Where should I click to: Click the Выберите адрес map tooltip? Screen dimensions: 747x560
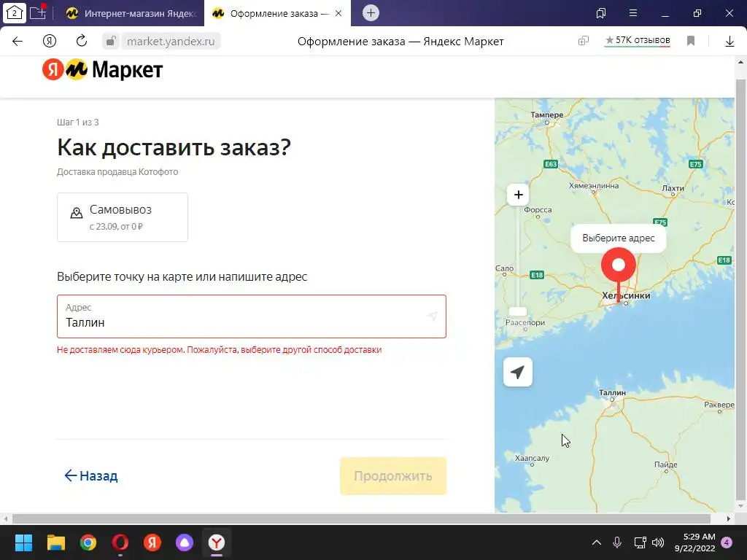[619, 238]
